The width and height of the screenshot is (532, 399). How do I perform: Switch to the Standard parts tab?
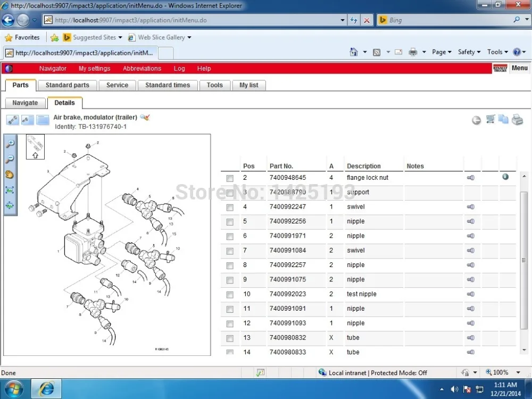pos(67,85)
